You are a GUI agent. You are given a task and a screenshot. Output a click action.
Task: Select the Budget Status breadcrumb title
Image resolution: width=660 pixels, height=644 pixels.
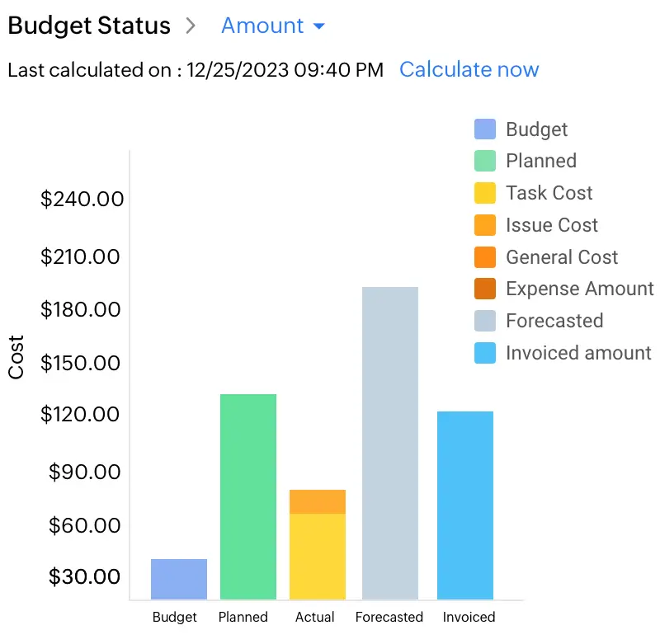click(x=89, y=26)
